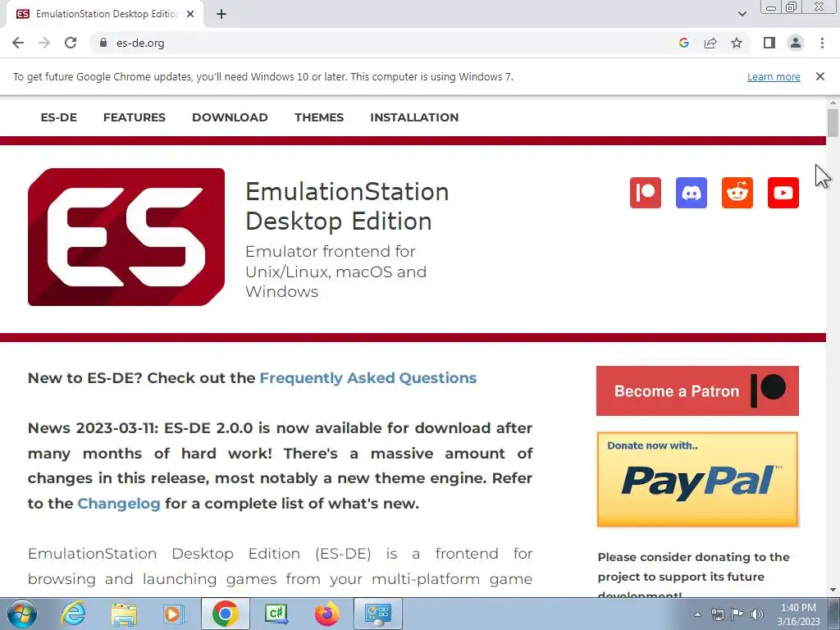The height and width of the screenshot is (630, 840).
Task: Open Windows Explorer from taskbar
Action: [x=124, y=614]
